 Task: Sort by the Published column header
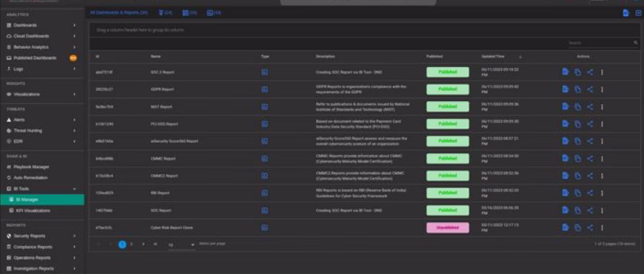[x=434, y=56]
